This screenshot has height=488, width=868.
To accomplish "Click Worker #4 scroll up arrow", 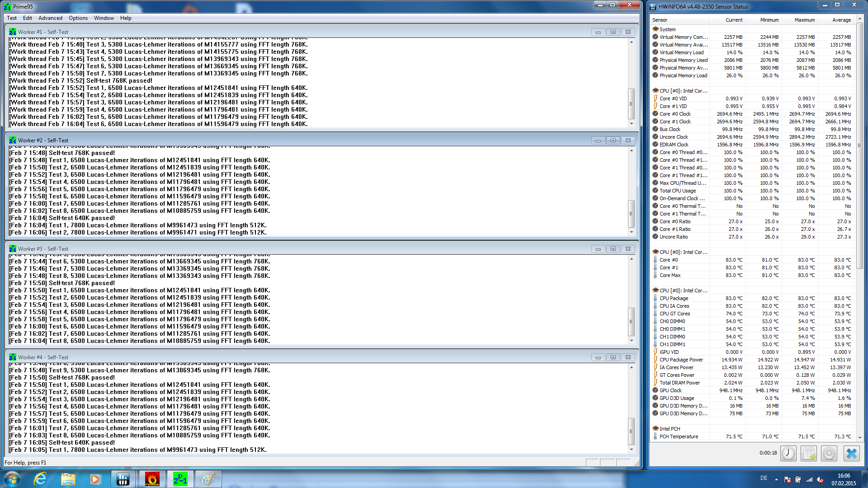I will click(632, 367).
